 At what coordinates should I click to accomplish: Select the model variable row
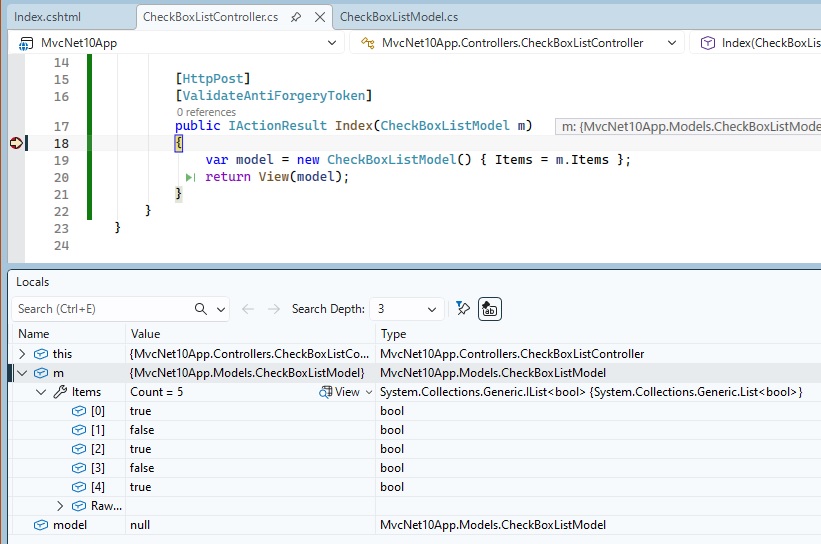[x=417, y=525]
